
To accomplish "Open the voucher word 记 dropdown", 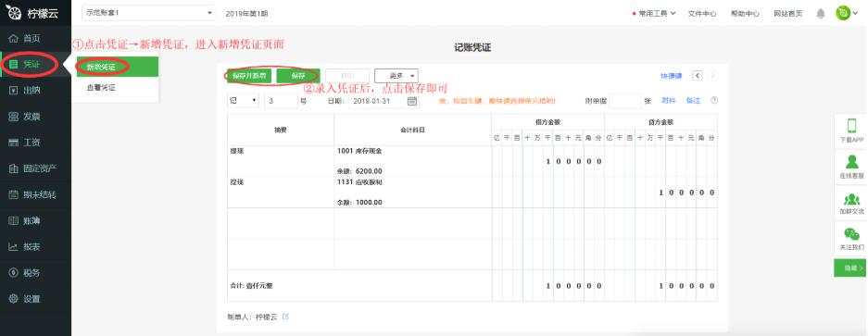I will [243, 101].
